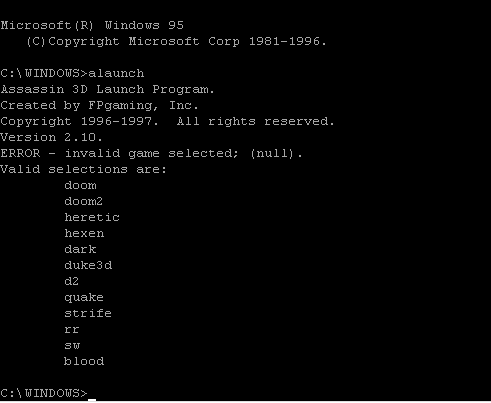The height and width of the screenshot is (403, 491).
Task: Click the 'sw' entry
Action: (x=72, y=346)
